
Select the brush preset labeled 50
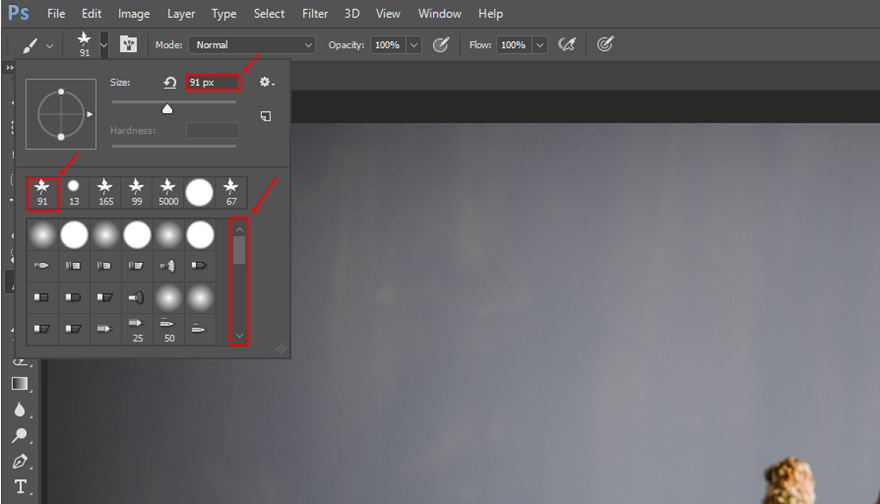pos(168,329)
